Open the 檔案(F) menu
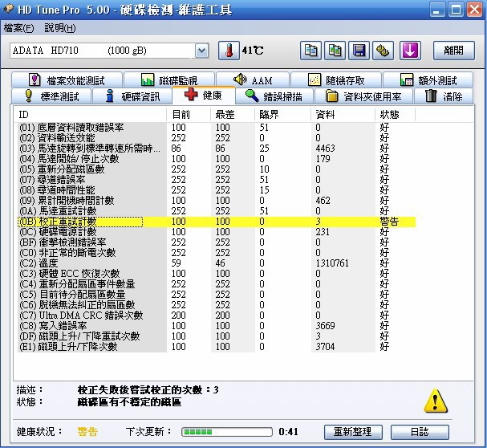The width and height of the screenshot is (487, 448). point(18,28)
